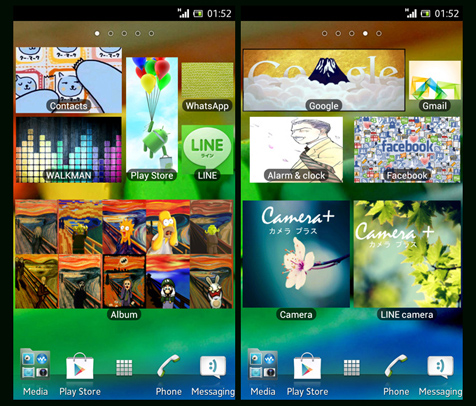The image size is (476, 406).
Task: Launch the LINE camera leaf tile
Action: coord(407,254)
